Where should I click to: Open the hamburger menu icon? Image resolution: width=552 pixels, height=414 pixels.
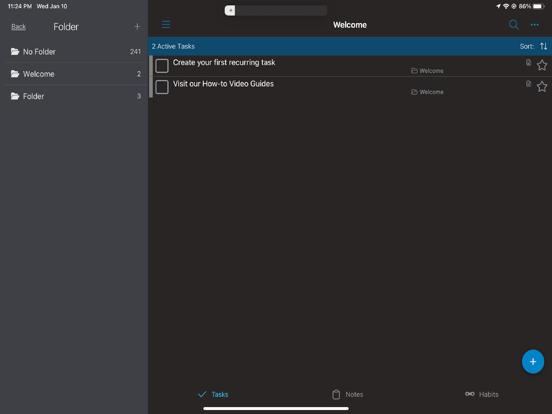pos(166,24)
